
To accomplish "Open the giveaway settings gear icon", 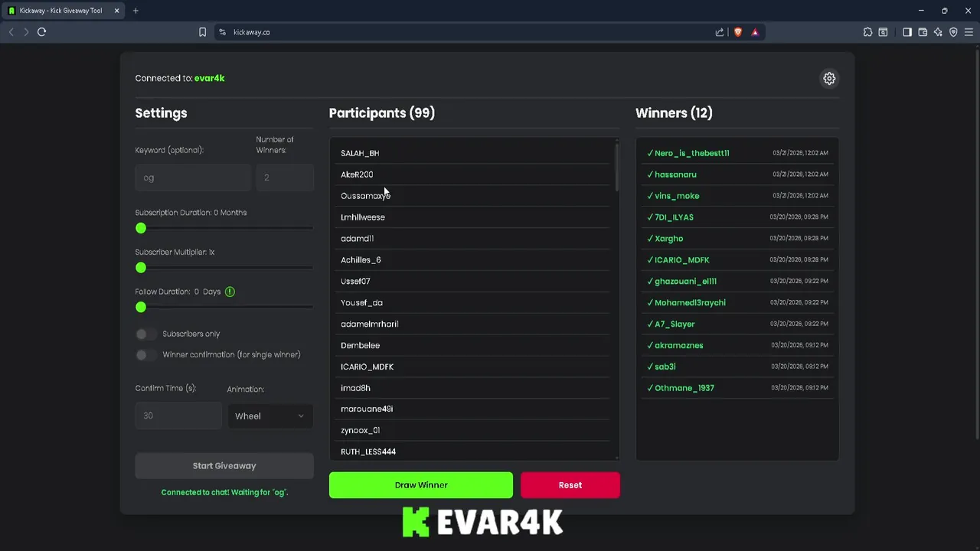I will (x=829, y=78).
